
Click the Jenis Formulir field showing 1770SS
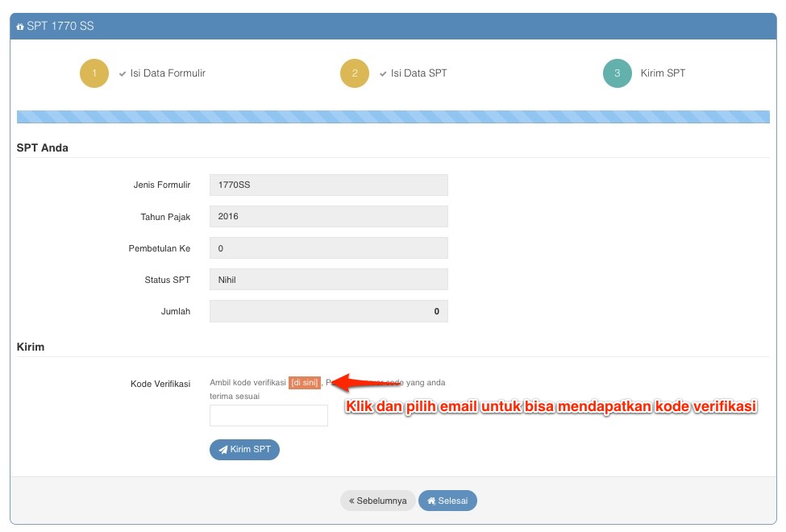tap(328, 185)
